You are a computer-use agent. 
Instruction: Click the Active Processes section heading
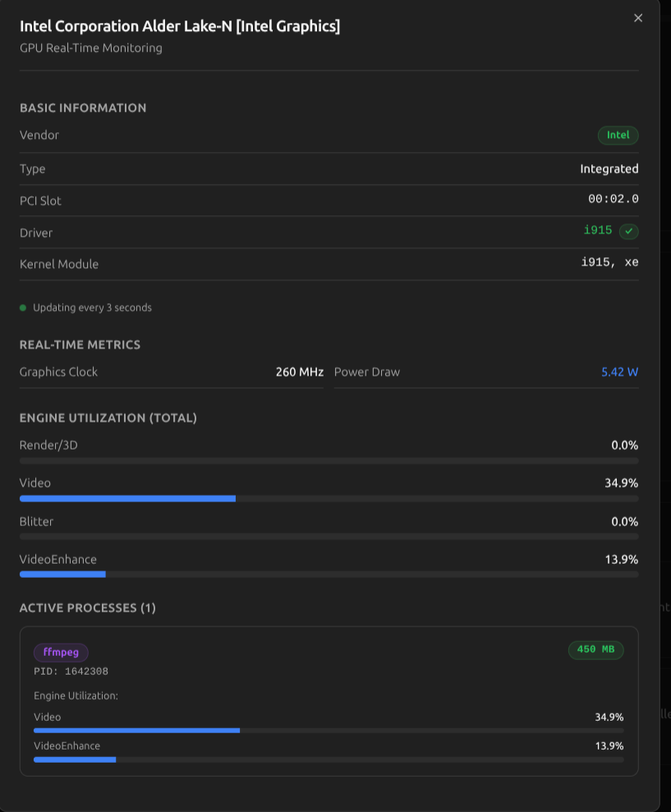point(87,608)
